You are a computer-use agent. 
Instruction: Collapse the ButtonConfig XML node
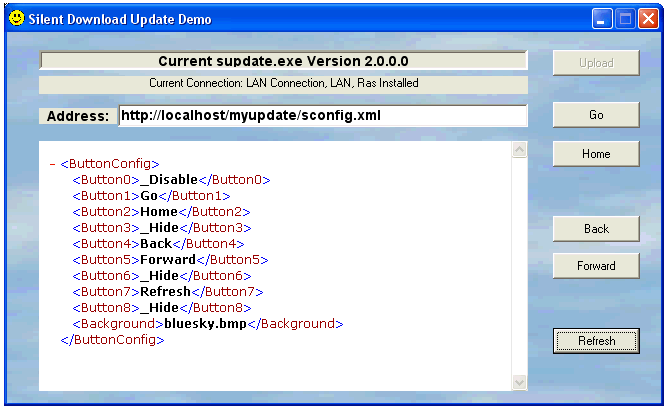point(52,164)
